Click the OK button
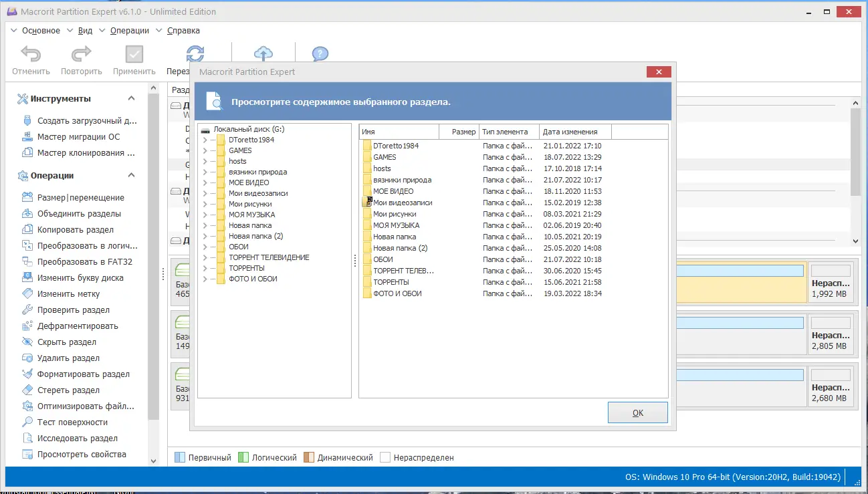 click(637, 412)
